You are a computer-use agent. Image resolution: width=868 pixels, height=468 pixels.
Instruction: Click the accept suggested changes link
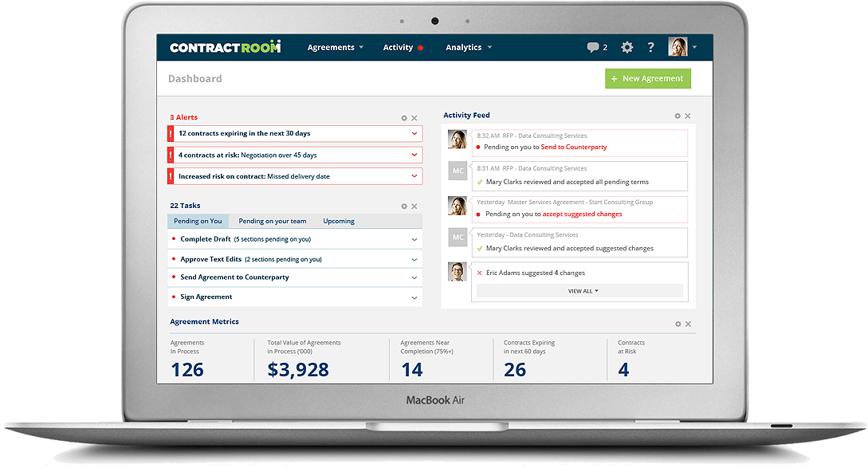tap(583, 214)
